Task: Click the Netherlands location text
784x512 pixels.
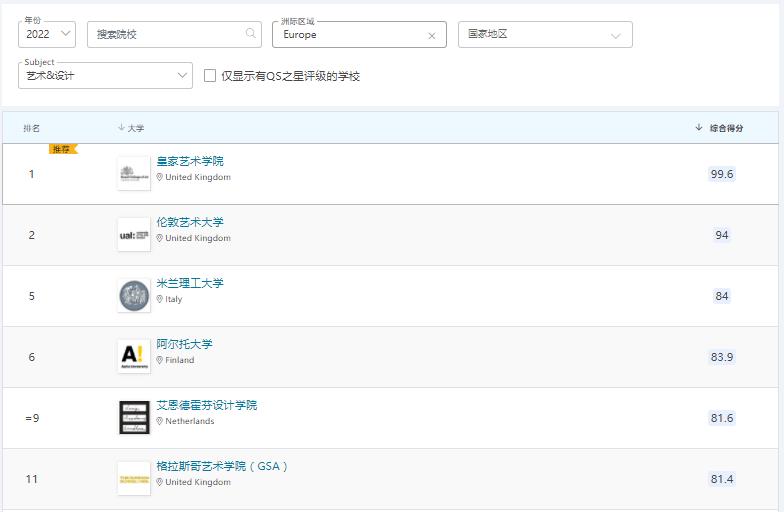Action: click(190, 421)
